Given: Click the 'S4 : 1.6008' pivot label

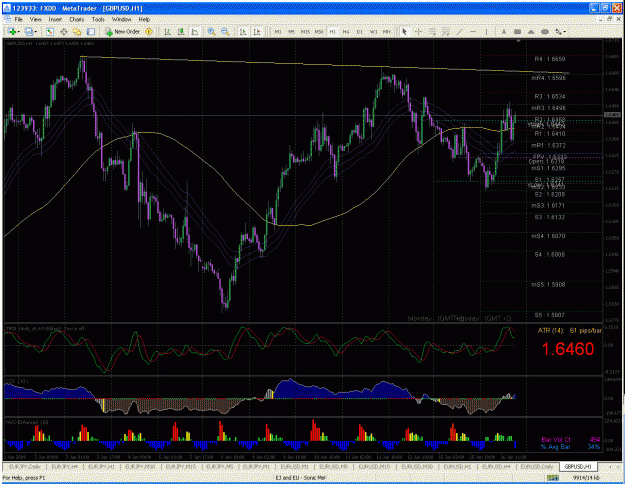Looking at the screenshot, I should click(550, 254).
